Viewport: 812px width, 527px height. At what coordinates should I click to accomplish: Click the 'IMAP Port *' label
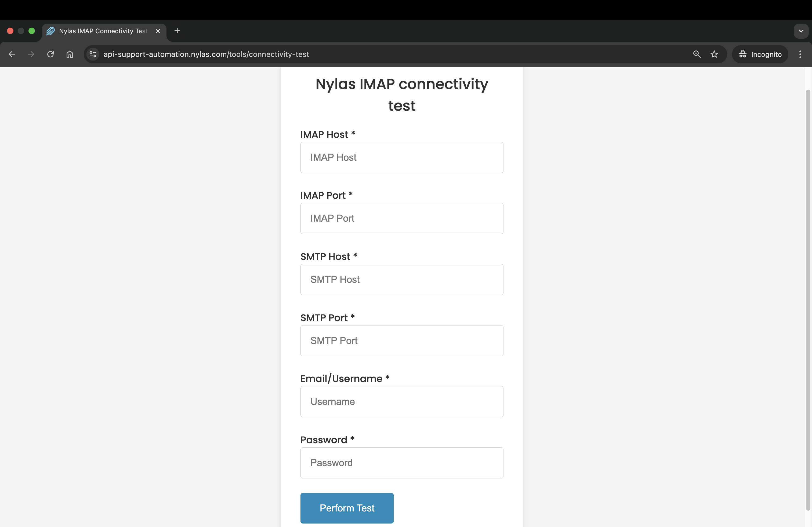click(327, 195)
